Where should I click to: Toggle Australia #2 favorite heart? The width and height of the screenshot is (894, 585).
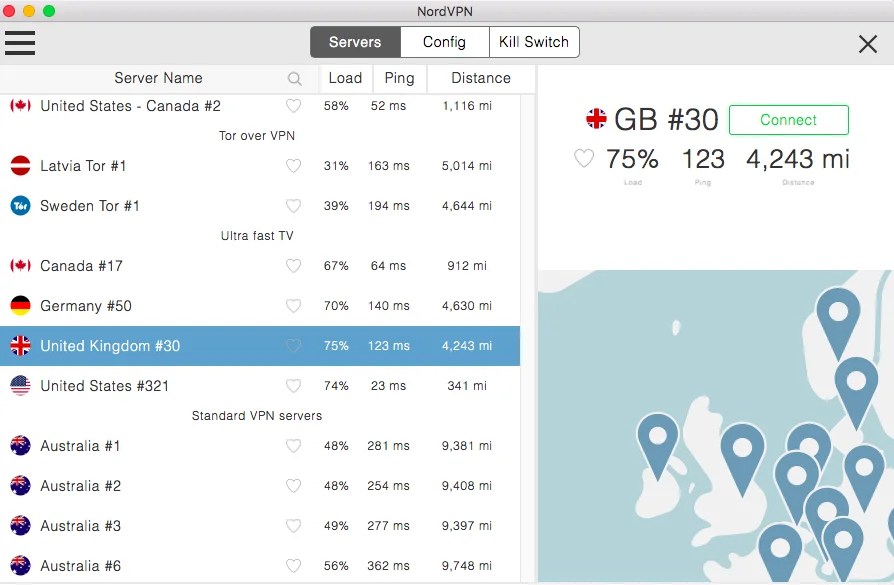point(293,485)
